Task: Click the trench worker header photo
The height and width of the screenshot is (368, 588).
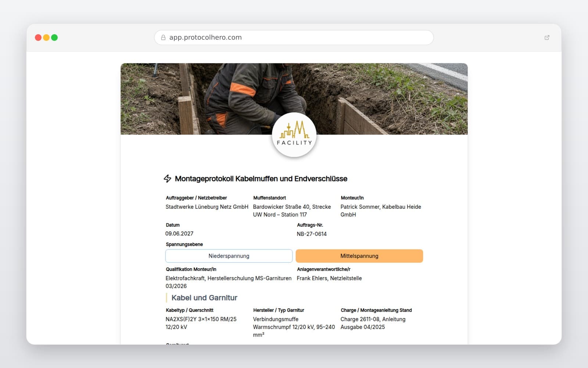Action: (x=294, y=99)
